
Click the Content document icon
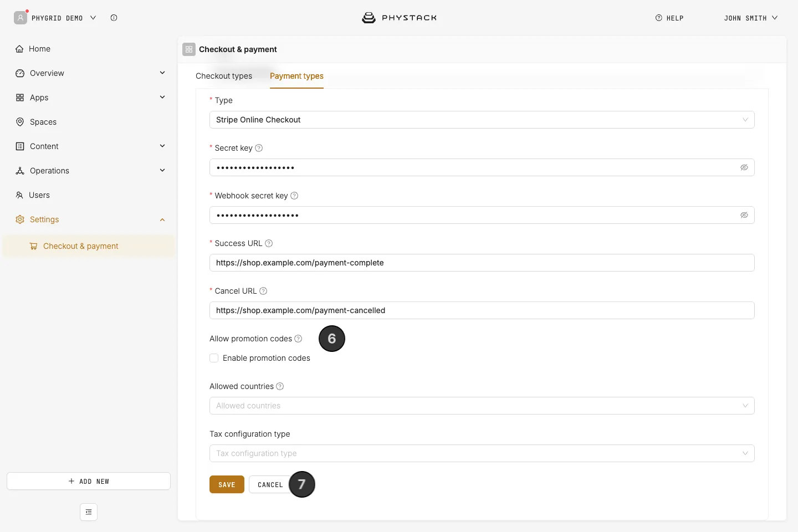(20, 146)
